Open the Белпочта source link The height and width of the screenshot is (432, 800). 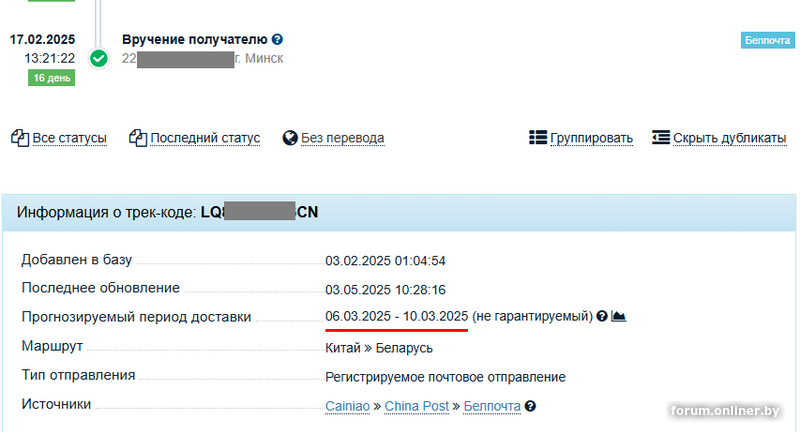(x=492, y=406)
